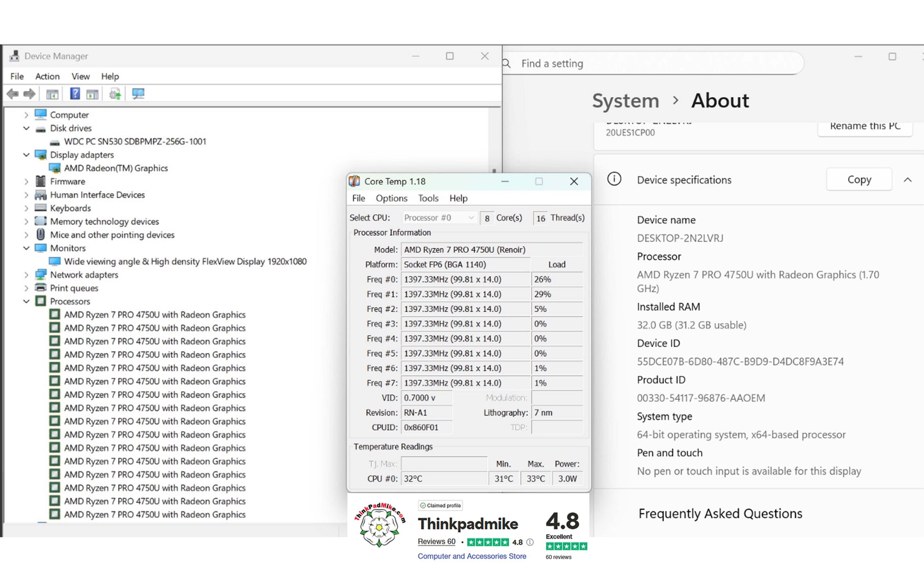Click the info icon beside Device specifications
The width and height of the screenshot is (924, 581).
[x=614, y=179]
